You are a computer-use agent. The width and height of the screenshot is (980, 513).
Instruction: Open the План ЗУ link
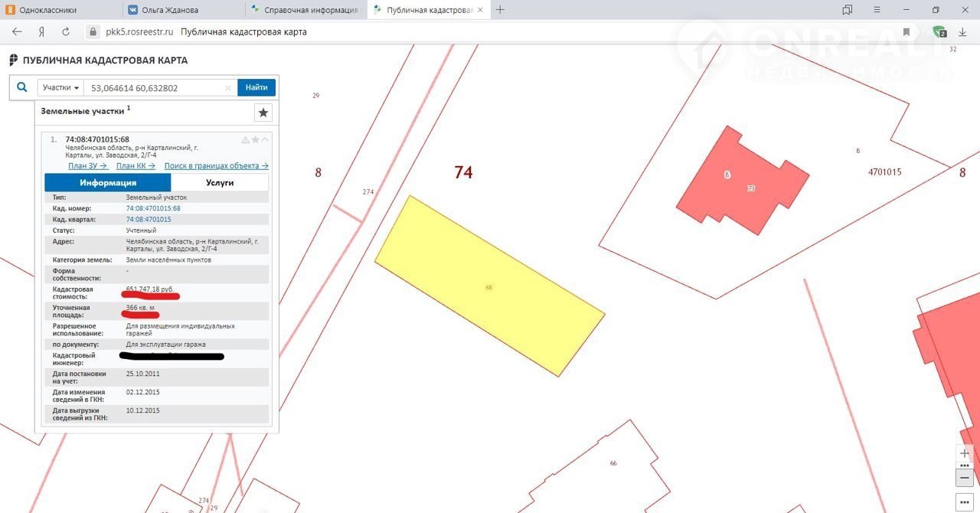pyautogui.click(x=87, y=165)
